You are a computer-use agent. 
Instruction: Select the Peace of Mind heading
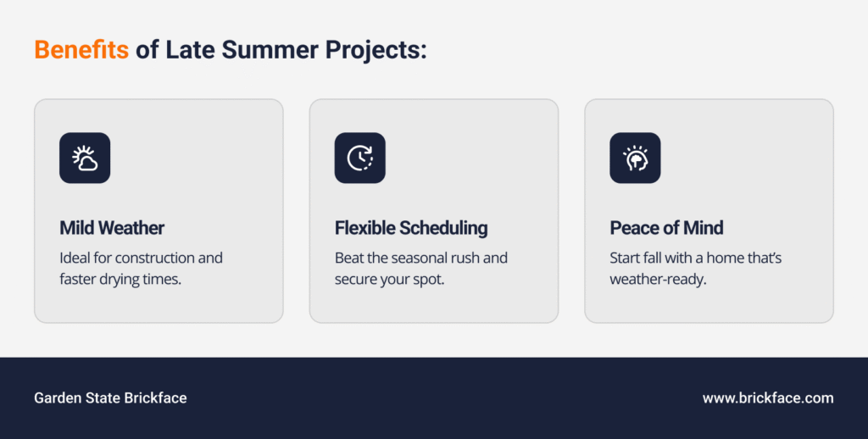[666, 228]
